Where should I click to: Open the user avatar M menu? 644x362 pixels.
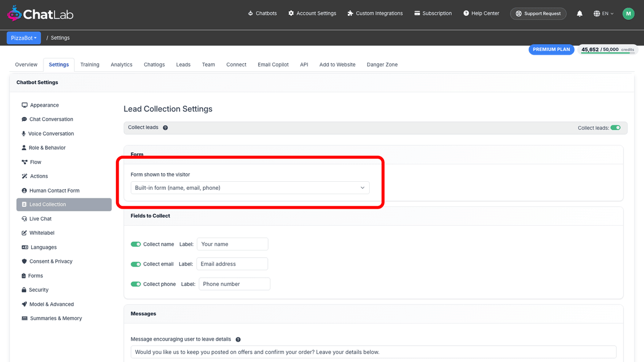coord(628,13)
